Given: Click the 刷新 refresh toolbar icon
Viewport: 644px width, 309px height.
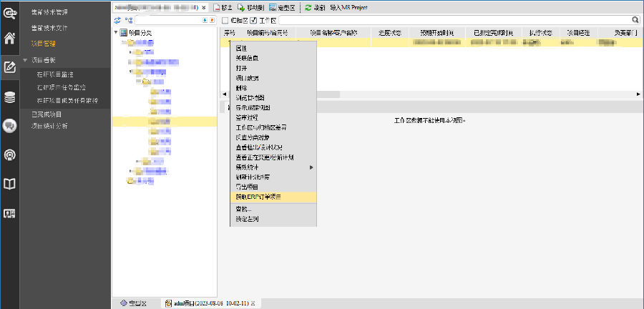Looking at the screenshot, I should 314,6.
